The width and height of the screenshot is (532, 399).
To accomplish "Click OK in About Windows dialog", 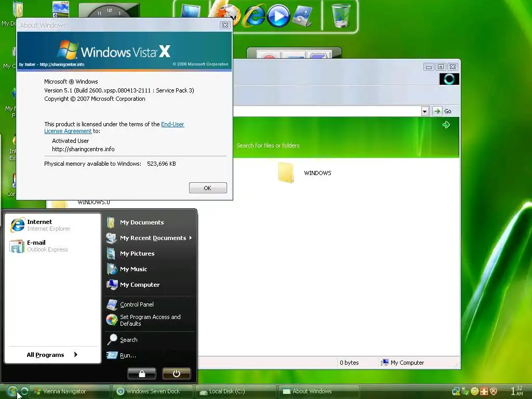I will coord(208,188).
